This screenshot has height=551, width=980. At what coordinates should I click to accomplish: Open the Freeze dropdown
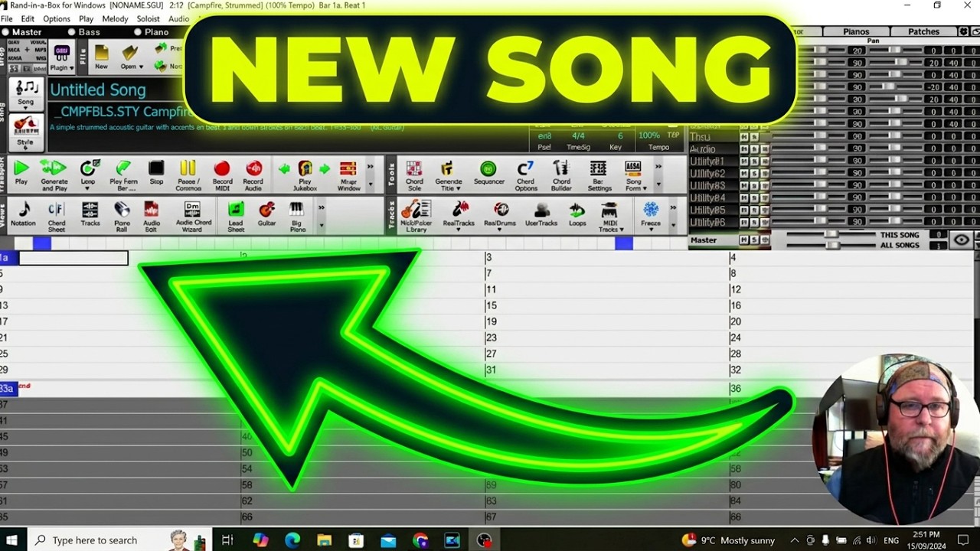[x=651, y=230]
